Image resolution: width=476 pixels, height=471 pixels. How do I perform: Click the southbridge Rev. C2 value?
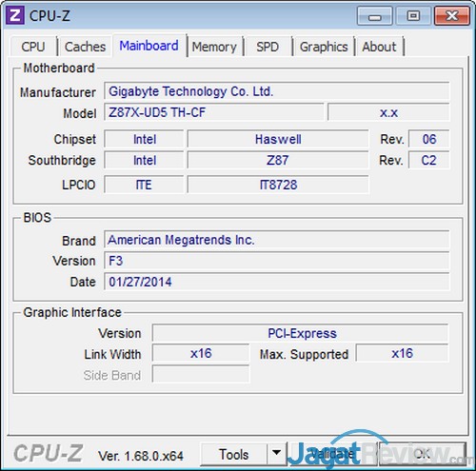429,160
